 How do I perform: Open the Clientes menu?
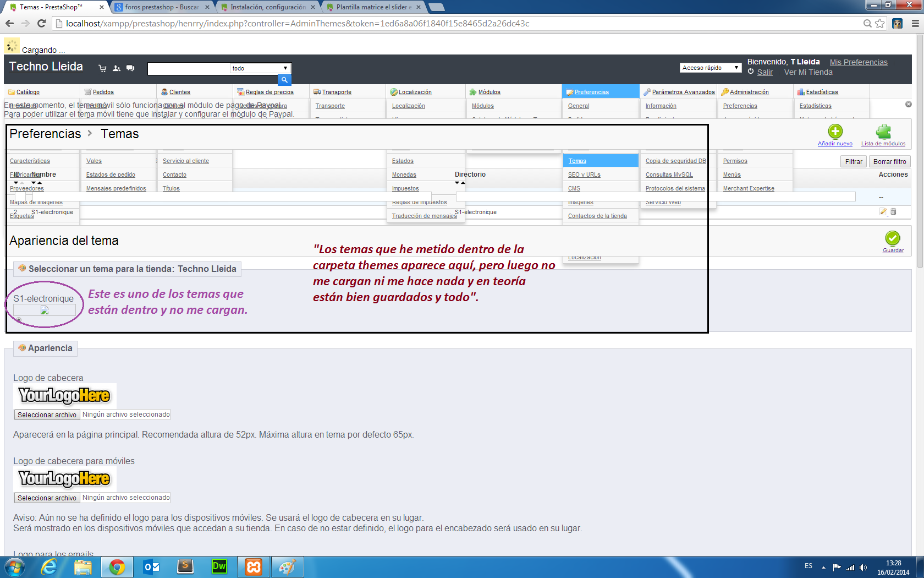point(179,92)
